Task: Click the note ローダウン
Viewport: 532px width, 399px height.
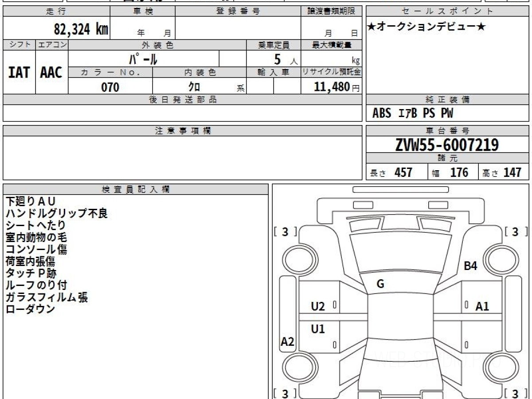Action: click(x=31, y=309)
